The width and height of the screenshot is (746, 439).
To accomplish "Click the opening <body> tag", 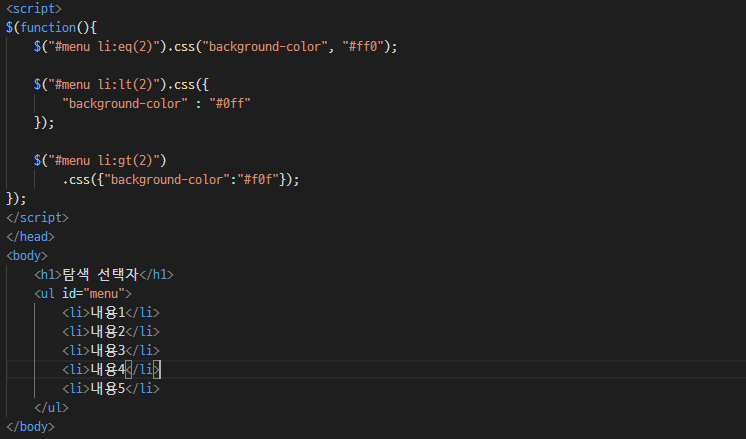I will tap(27, 256).
